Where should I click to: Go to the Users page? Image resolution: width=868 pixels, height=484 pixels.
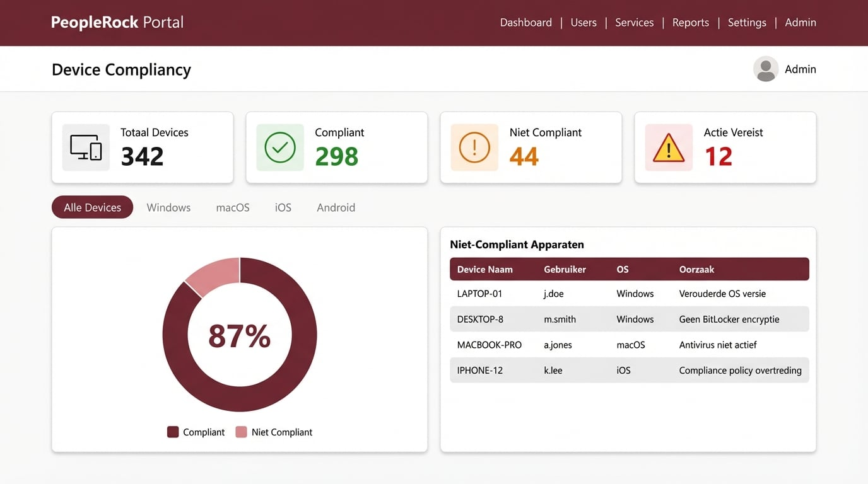point(583,22)
